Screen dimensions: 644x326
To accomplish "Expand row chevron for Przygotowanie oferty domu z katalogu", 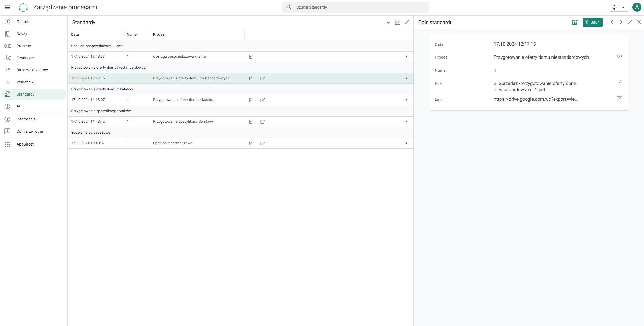I will tap(406, 100).
